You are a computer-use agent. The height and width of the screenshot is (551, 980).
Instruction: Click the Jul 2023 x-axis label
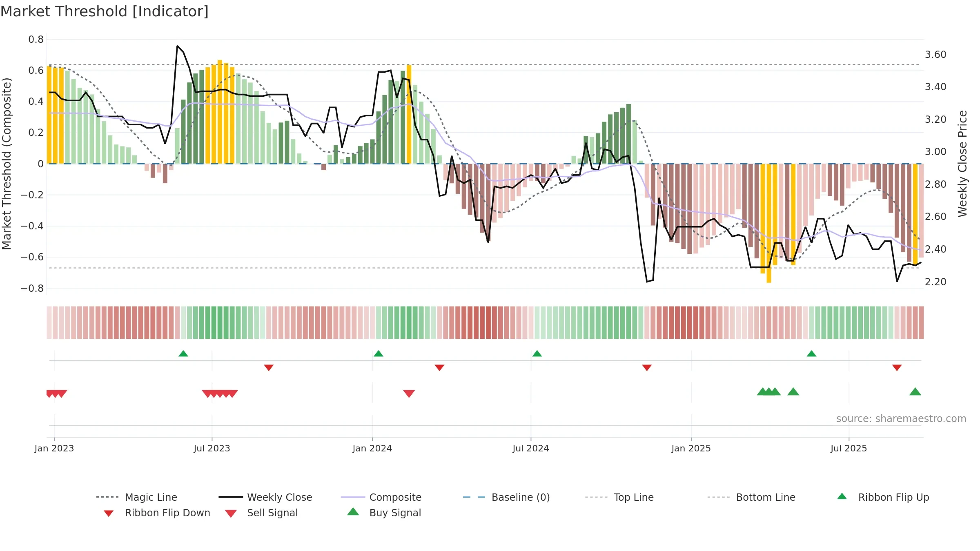[212, 449]
